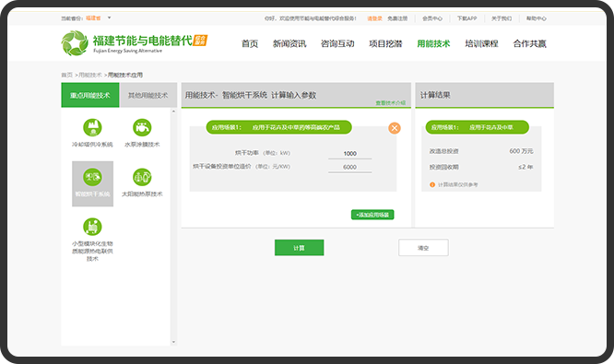The image size is (614, 364).
Task: Switch to the 重点用能技术 tab
Action: 90,95
